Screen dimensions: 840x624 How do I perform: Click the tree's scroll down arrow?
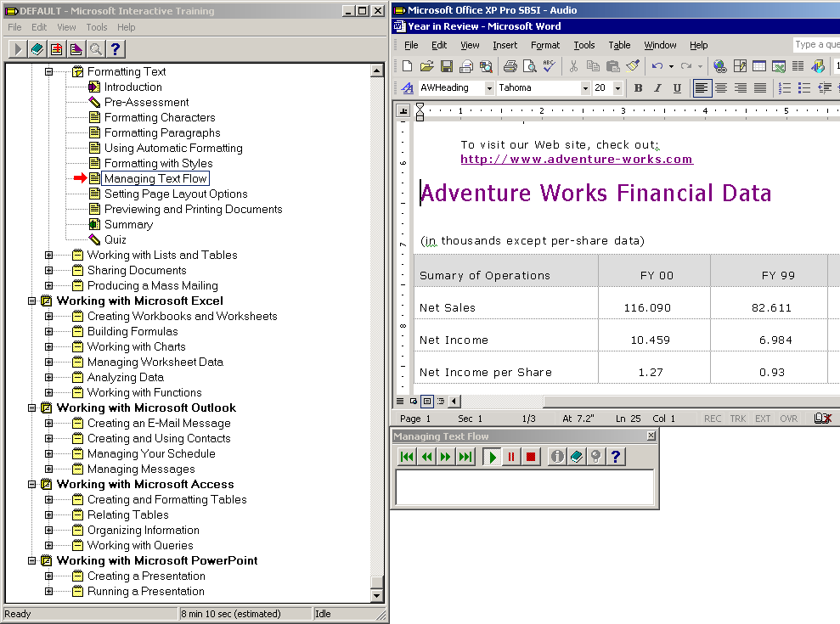pyautogui.click(x=376, y=595)
